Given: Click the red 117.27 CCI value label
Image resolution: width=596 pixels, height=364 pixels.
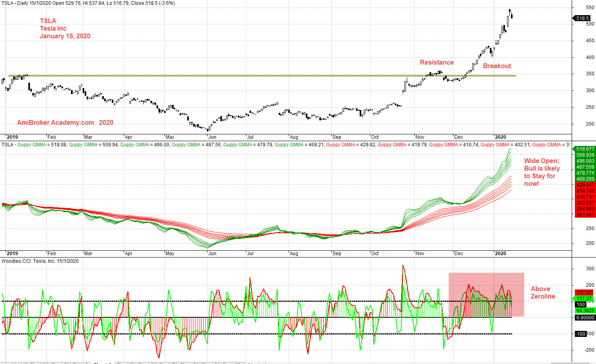Looking at the screenshot, I should [x=584, y=293].
